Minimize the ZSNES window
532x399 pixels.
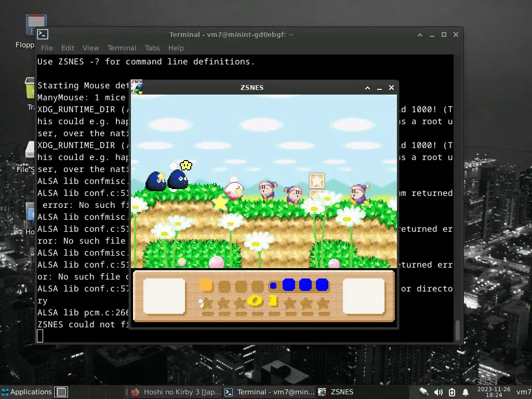(379, 88)
